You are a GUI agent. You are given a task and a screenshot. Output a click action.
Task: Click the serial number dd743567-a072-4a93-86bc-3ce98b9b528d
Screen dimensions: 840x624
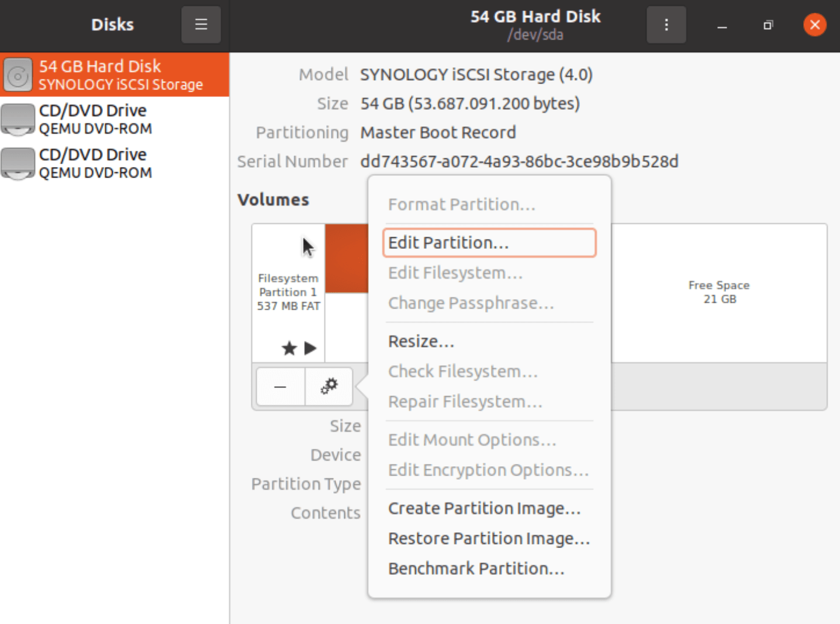coord(519,162)
